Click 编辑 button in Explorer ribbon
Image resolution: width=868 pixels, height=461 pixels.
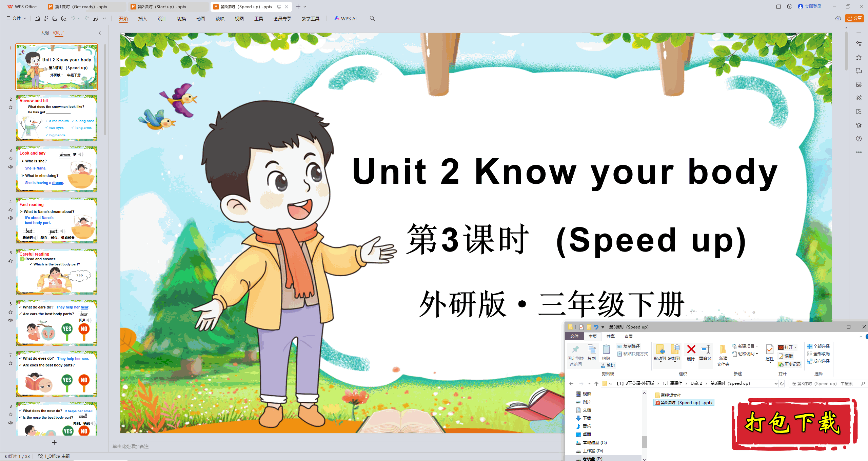point(786,356)
